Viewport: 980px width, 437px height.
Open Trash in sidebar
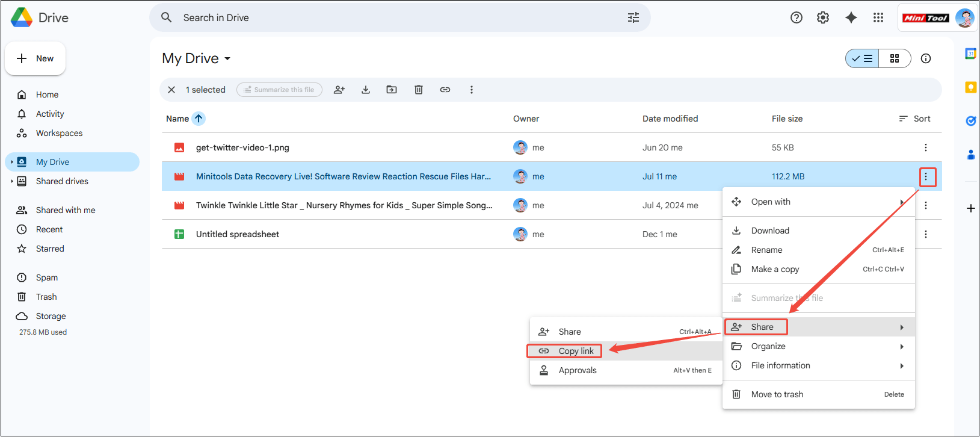click(72, 297)
